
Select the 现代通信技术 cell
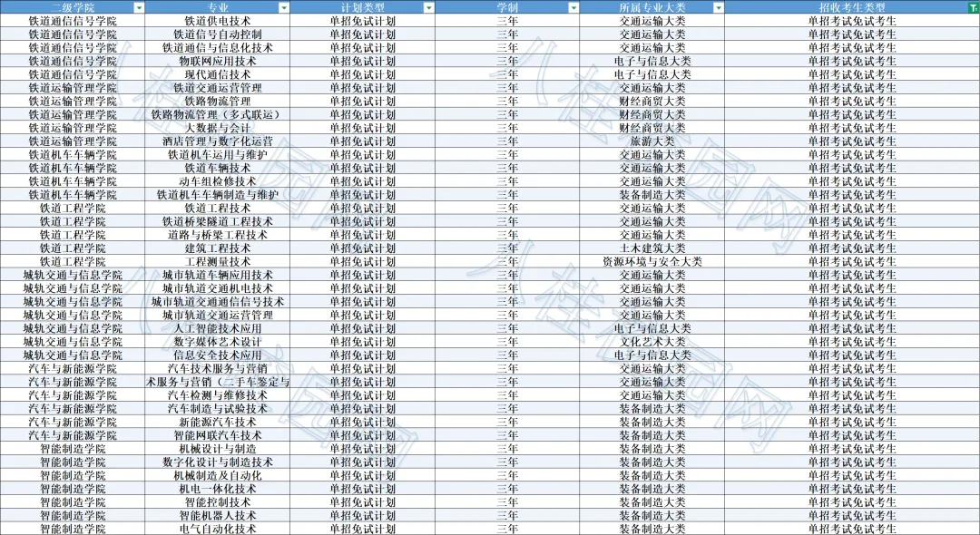(x=218, y=74)
